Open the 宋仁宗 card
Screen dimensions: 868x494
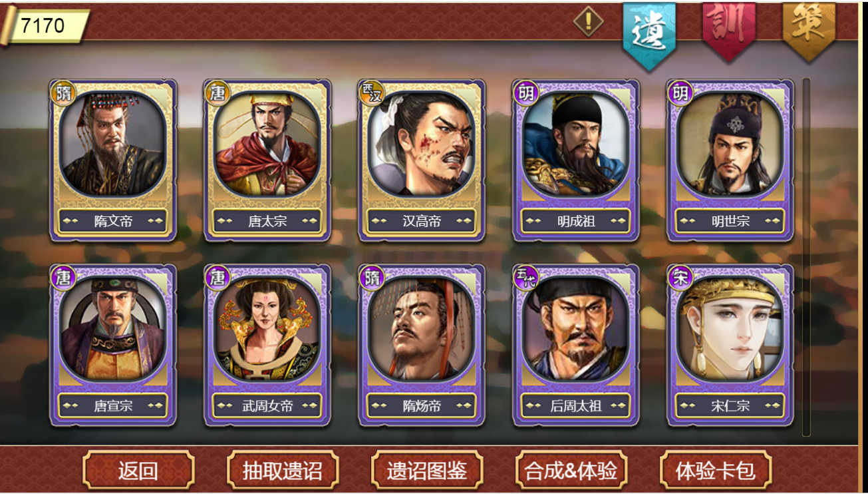coord(730,345)
